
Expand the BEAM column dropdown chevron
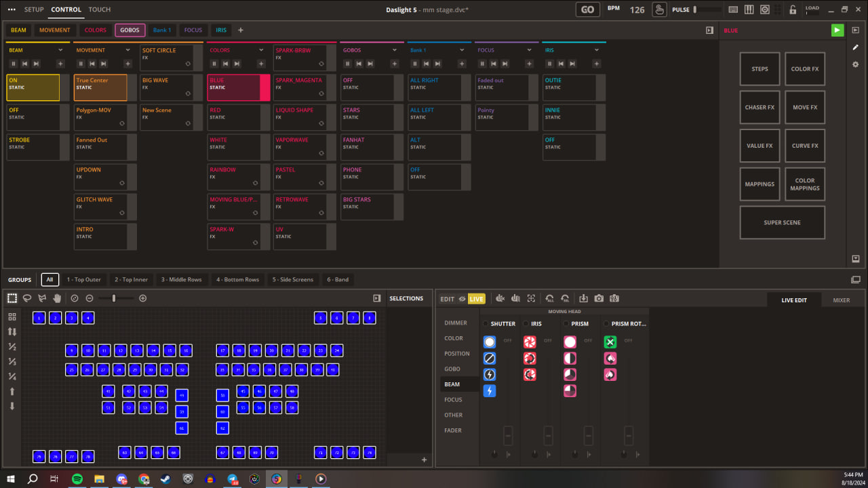[60, 50]
